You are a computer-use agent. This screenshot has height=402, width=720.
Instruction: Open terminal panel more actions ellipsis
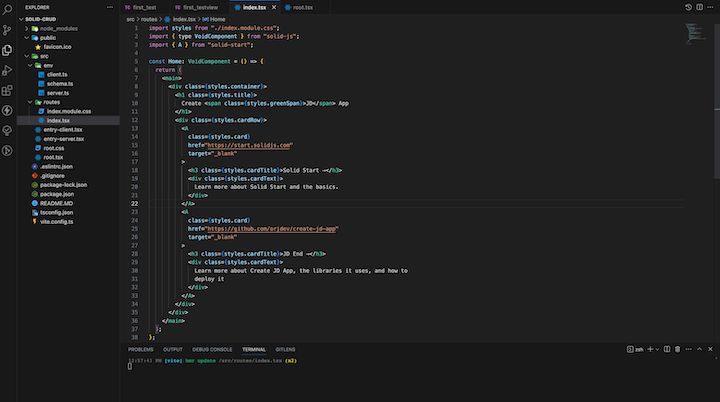(x=688, y=349)
